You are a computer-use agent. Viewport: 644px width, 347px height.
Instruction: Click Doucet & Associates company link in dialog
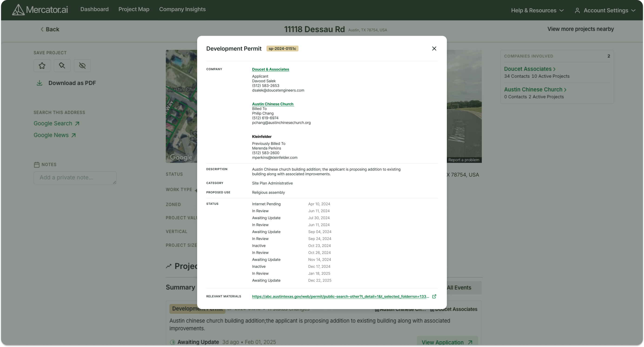coord(270,69)
